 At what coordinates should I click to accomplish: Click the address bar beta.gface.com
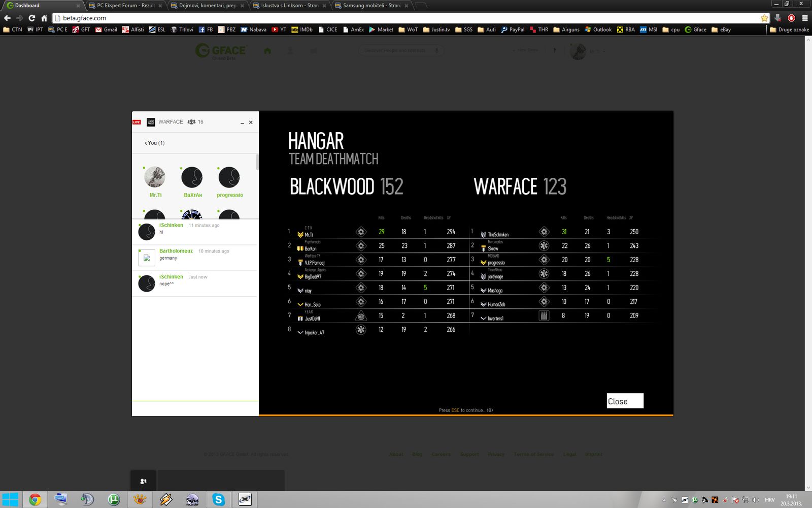coord(406,18)
